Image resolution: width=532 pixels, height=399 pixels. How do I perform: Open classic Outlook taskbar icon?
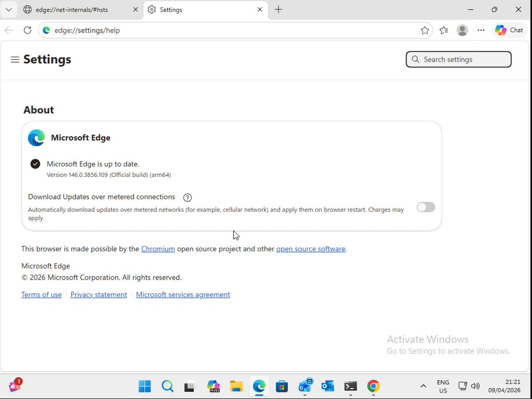pyautogui.click(x=328, y=387)
